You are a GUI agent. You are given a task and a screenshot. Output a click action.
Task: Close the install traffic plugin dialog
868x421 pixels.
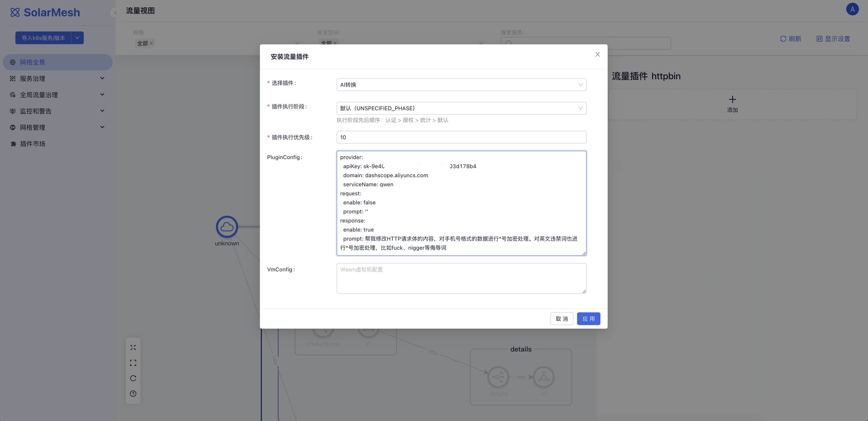coord(597,55)
